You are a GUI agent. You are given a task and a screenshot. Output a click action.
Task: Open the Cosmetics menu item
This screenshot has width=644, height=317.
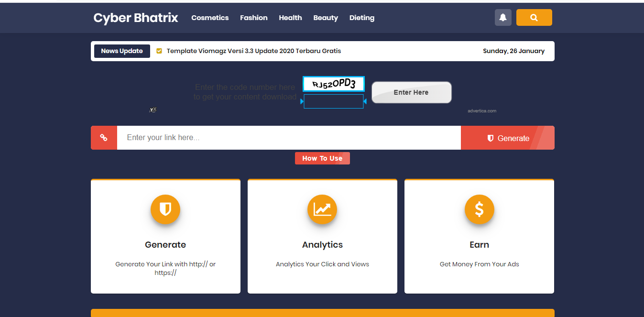(210, 18)
